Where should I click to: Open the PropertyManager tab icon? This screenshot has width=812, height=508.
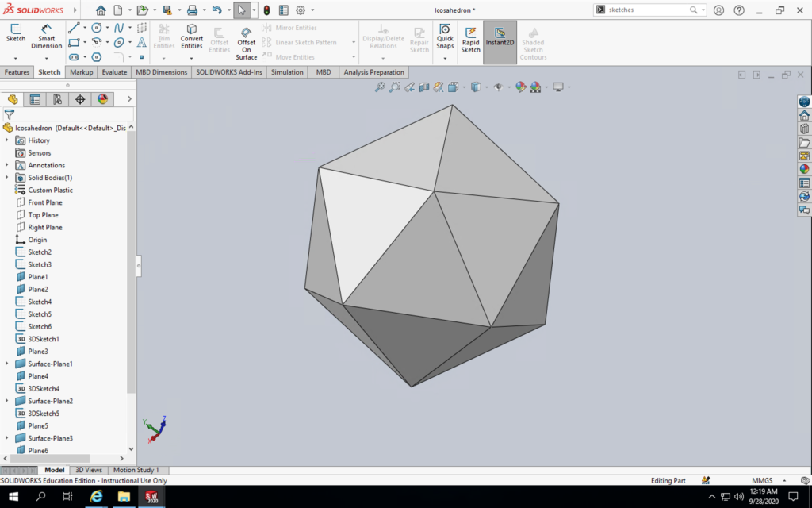[x=35, y=99]
